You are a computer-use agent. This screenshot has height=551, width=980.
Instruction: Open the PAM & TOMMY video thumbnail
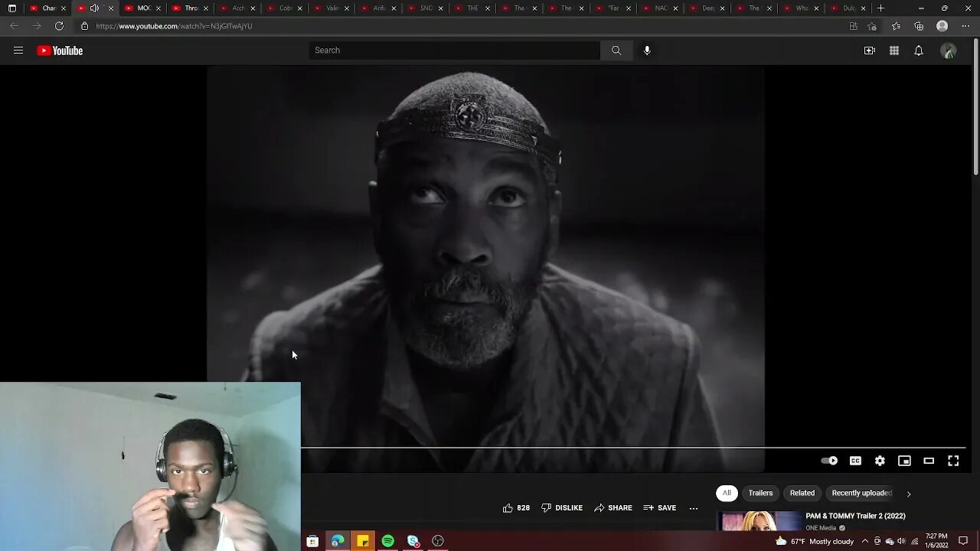(x=759, y=521)
